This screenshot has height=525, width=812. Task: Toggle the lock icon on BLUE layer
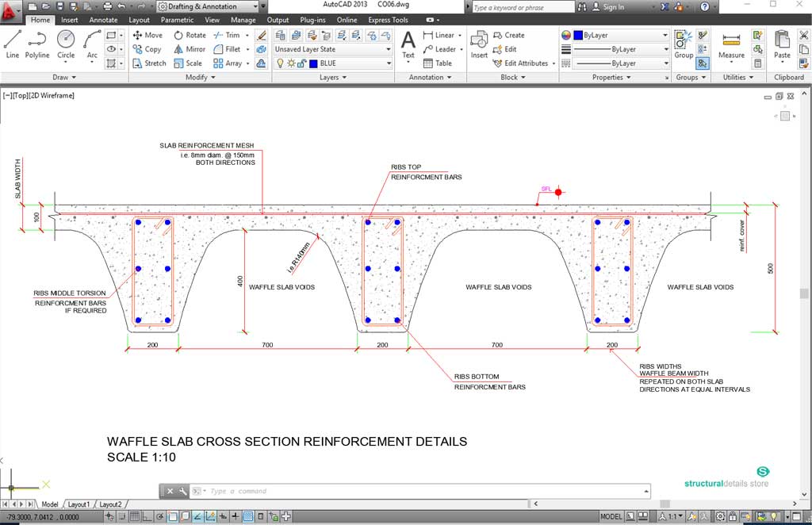click(x=301, y=63)
